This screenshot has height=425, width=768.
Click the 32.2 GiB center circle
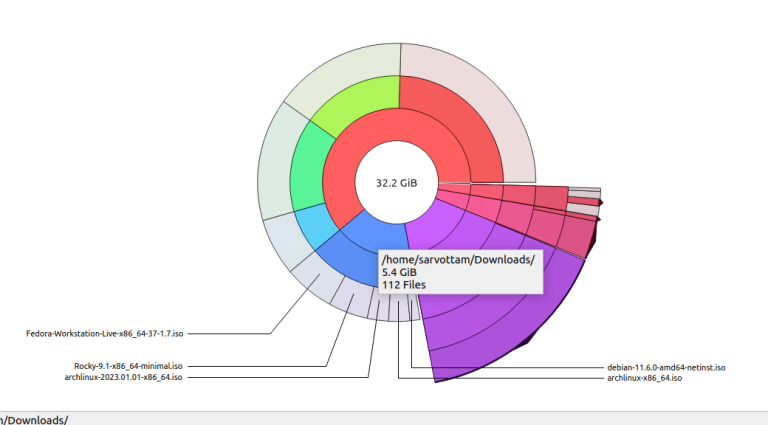coord(397,184)
